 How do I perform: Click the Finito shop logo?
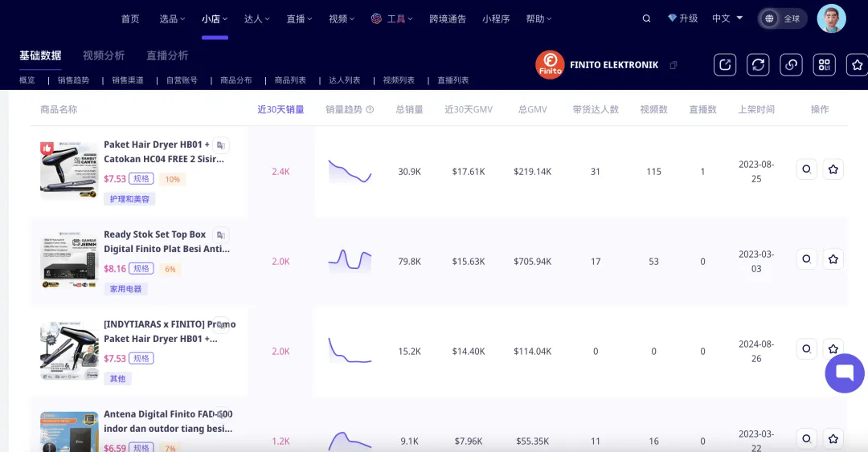tap(550, 65)
